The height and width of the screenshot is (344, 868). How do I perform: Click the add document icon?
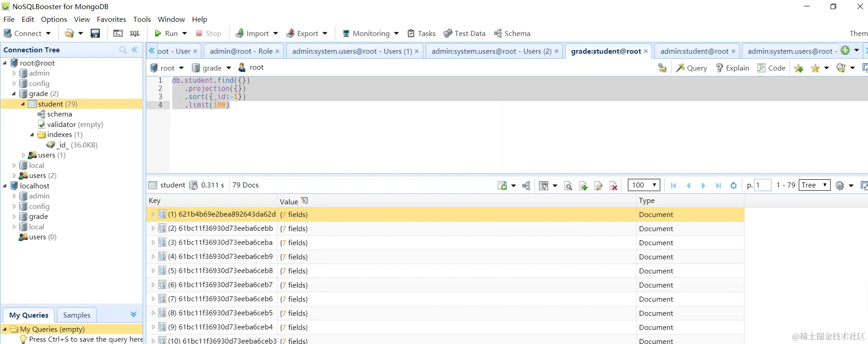pos(583,186)
